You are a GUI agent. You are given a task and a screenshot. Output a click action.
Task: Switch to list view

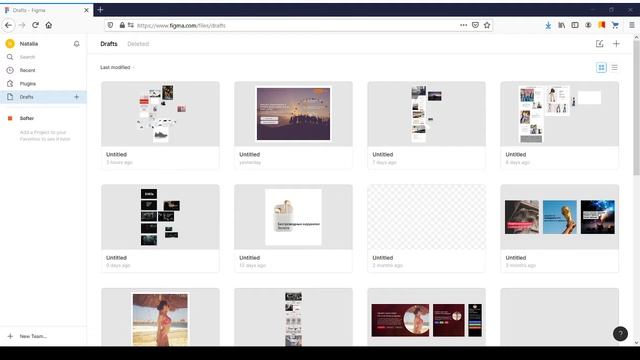pyautogui.click(x=614, y=68)
